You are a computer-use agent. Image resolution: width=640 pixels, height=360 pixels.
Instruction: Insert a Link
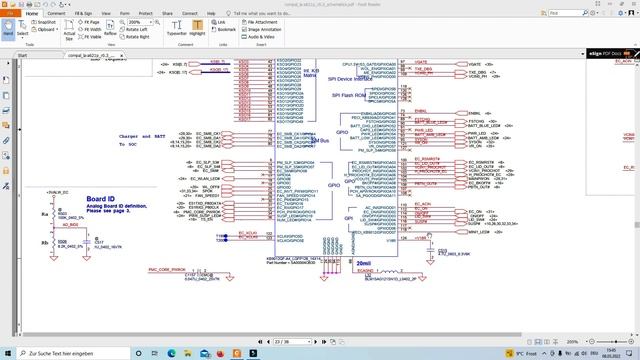(x=218, y=22)
